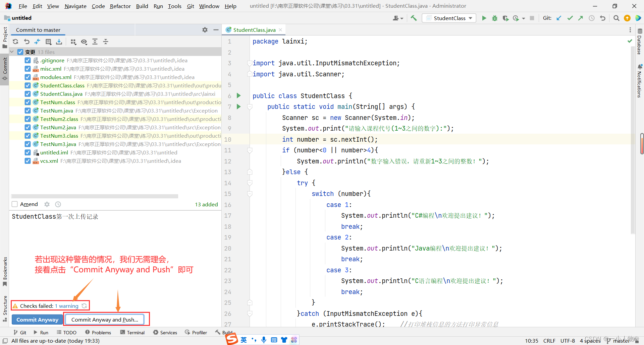644x345 pixels.
Task: Click the Show Diff icon in Commit toolbar
Action: [37, 42]
